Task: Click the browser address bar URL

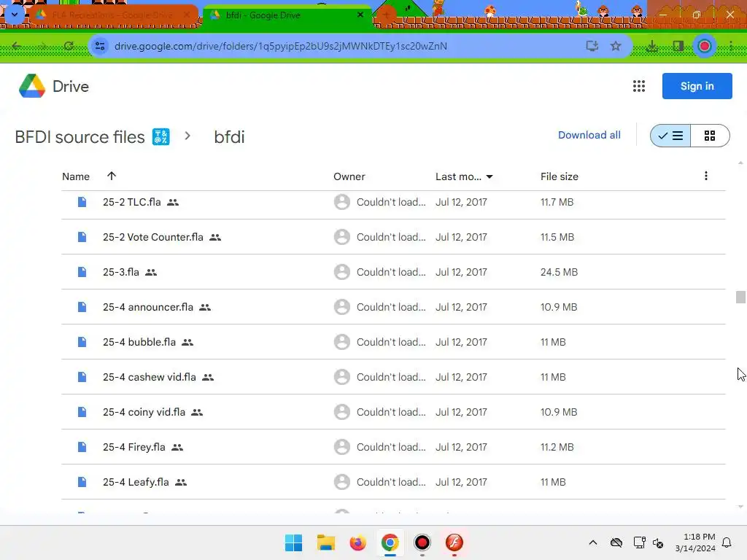Action: coord(281,46)
